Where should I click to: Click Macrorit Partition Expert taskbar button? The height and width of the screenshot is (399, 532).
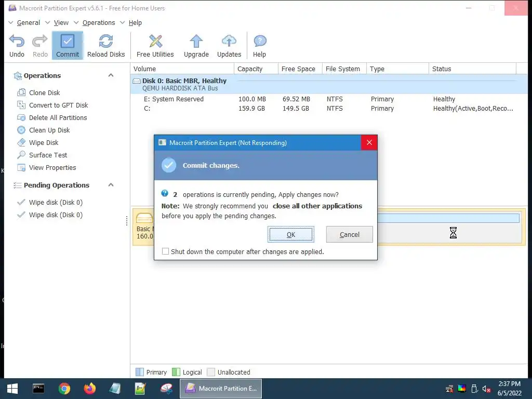coord(221,389)
